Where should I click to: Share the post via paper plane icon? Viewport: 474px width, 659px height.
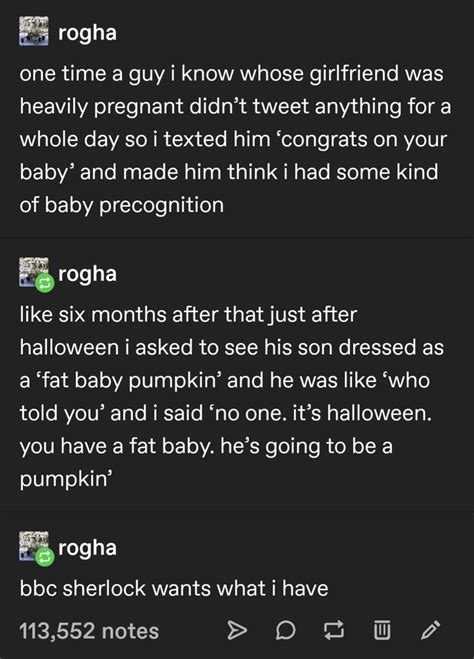click(x=237, y=630)
